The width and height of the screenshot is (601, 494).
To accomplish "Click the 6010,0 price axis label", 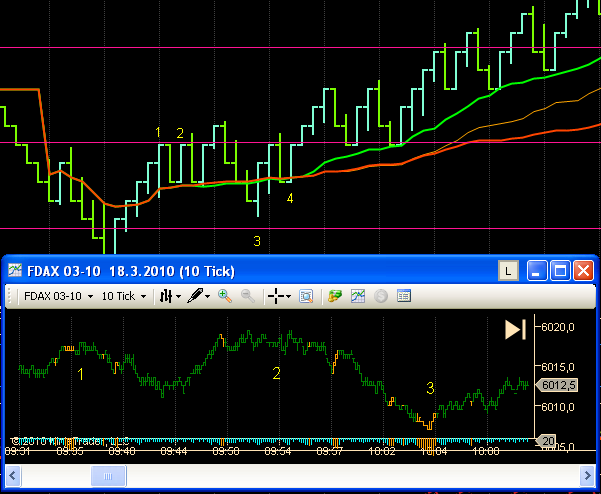I will (558, 407).
